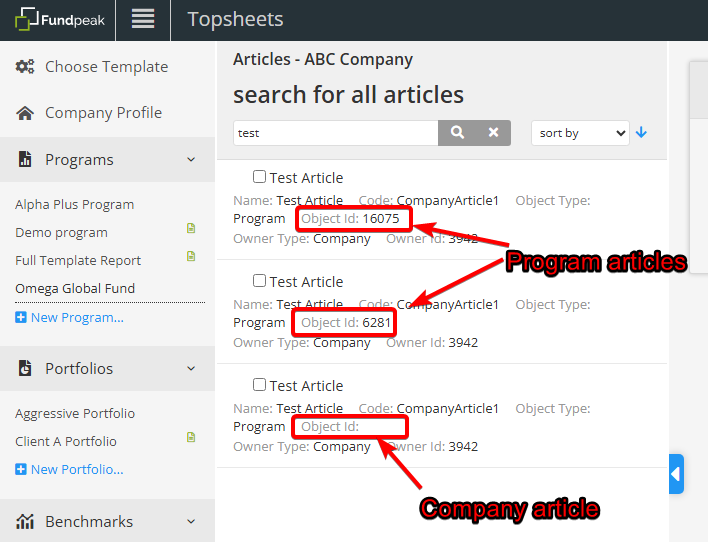Open the sort by dropdown
This screenshot has height=542, width=708.
coord(579,133)
